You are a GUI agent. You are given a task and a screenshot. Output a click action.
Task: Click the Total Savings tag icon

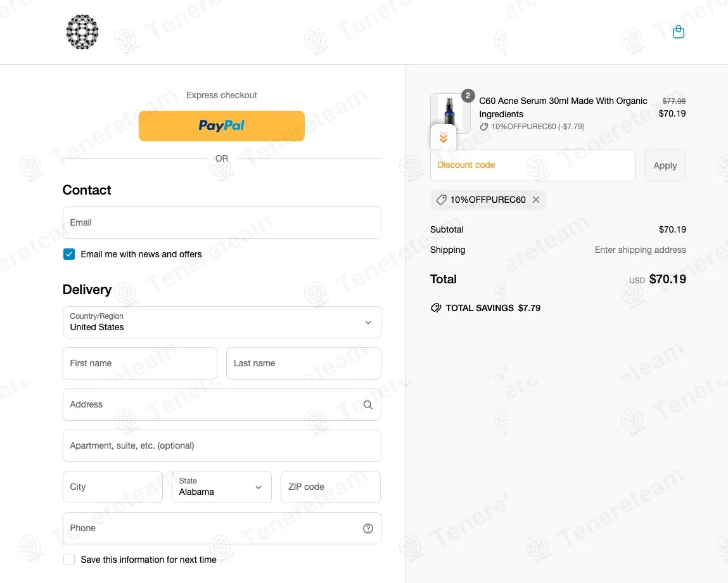coord(435,308)
